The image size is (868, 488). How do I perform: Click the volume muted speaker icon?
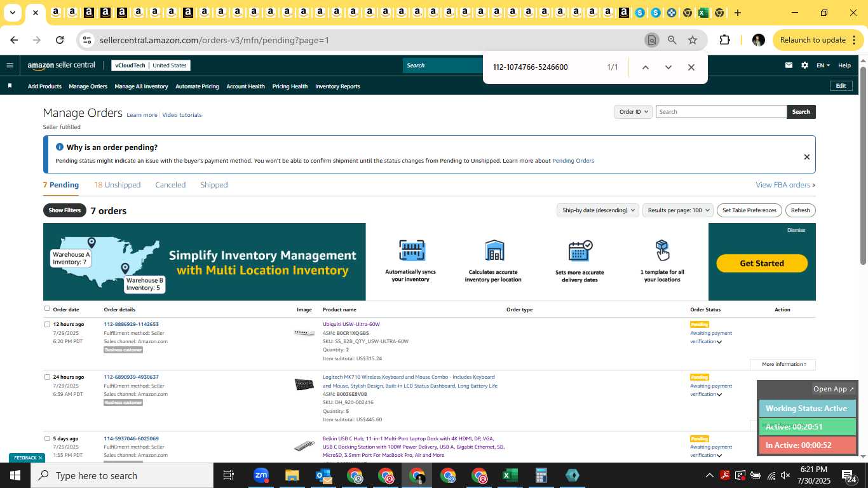pyautogui.click(x=785, y=475)
